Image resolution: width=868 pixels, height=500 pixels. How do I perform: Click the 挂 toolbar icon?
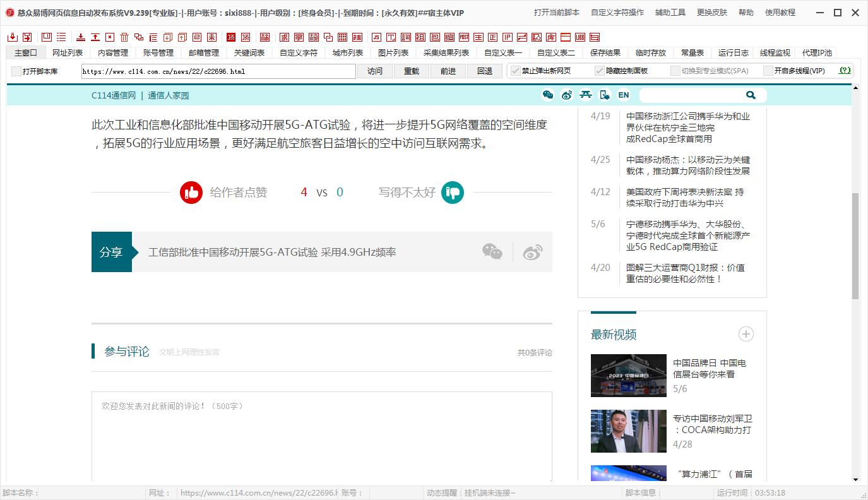click(x=357, y=37)
